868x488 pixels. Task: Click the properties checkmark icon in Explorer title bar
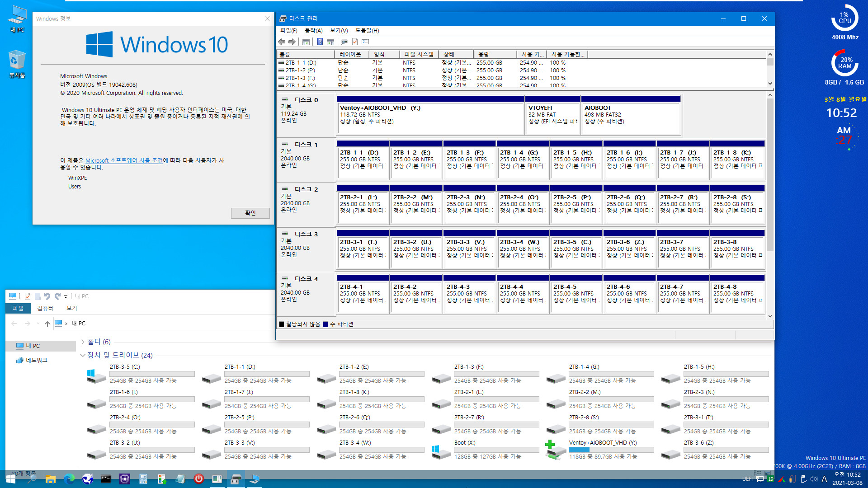click(28, 296)
